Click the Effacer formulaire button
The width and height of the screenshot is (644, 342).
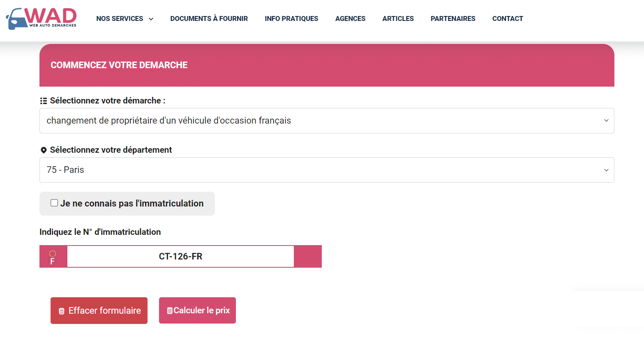99,310
